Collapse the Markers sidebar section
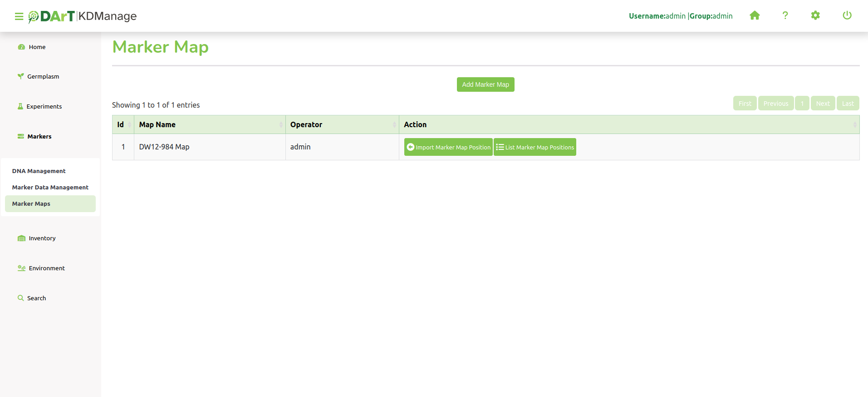 [39, 137]
